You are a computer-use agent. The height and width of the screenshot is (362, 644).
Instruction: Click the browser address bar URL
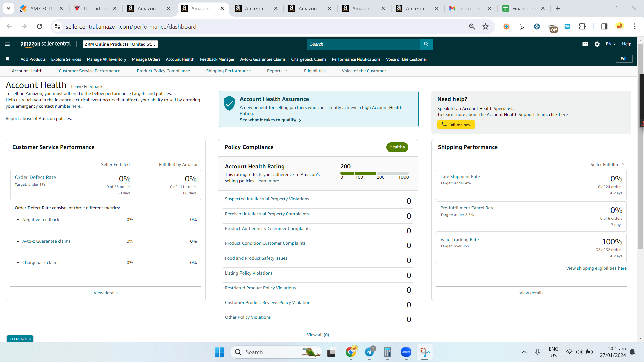click(x=131, y=26)
